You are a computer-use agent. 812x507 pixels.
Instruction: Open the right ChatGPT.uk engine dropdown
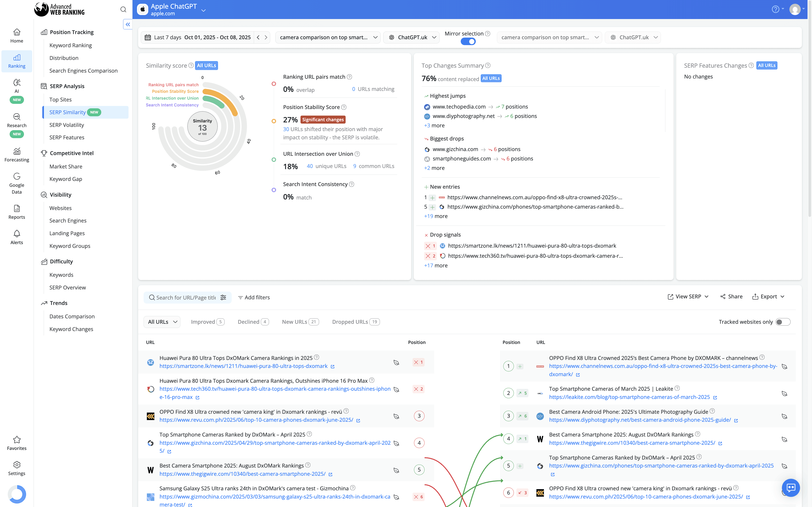pos(633,37)
